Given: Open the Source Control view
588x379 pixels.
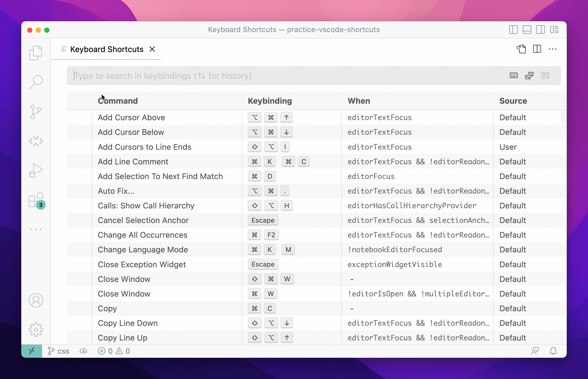Looking at the screenshot, I should tap(36, 112).
